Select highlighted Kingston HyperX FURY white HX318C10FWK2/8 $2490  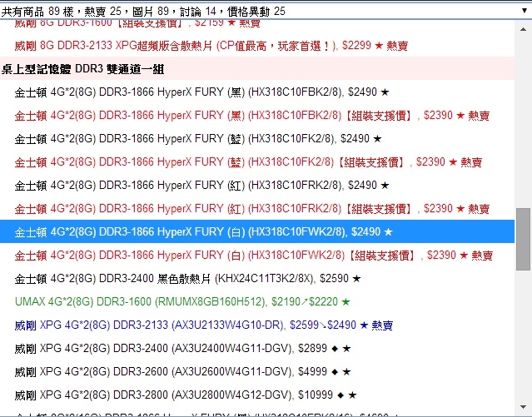pyautogui.click(x=257, y=231)
